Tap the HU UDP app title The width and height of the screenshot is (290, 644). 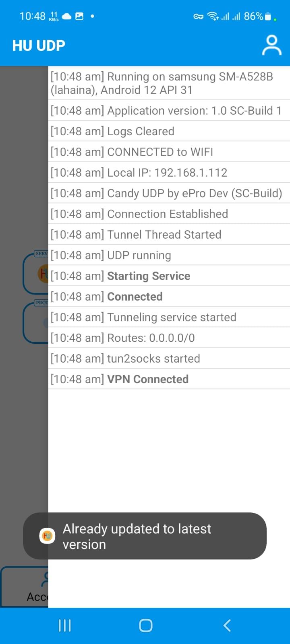[39, 45]
